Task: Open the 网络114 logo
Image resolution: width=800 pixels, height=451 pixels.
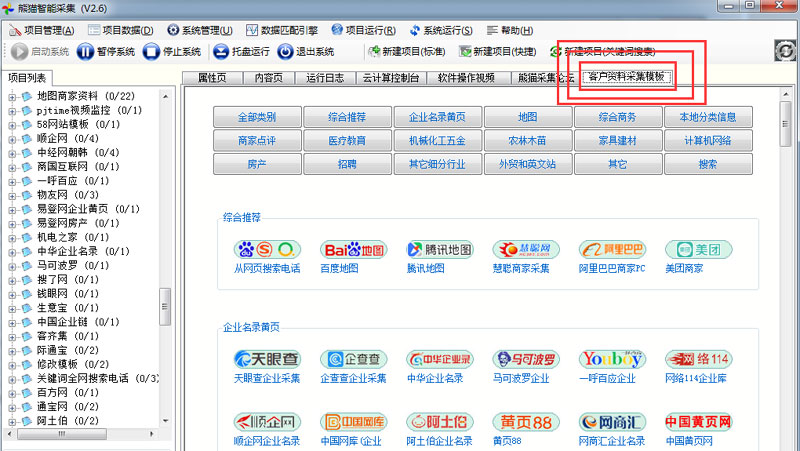Action: (x=698, y=359)
